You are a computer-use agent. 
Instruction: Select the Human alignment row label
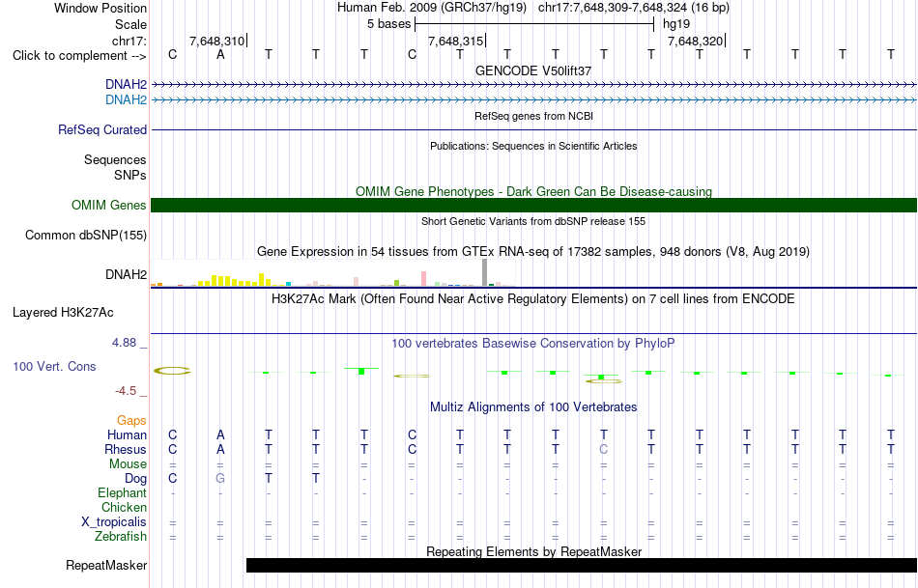[x=127, y=435]
